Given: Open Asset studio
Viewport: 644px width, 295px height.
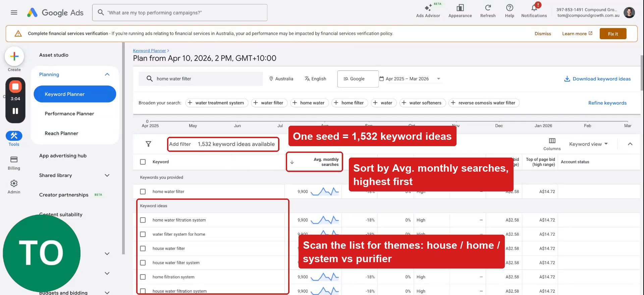Looking at the screenshot, I should [x=54, y=55].
